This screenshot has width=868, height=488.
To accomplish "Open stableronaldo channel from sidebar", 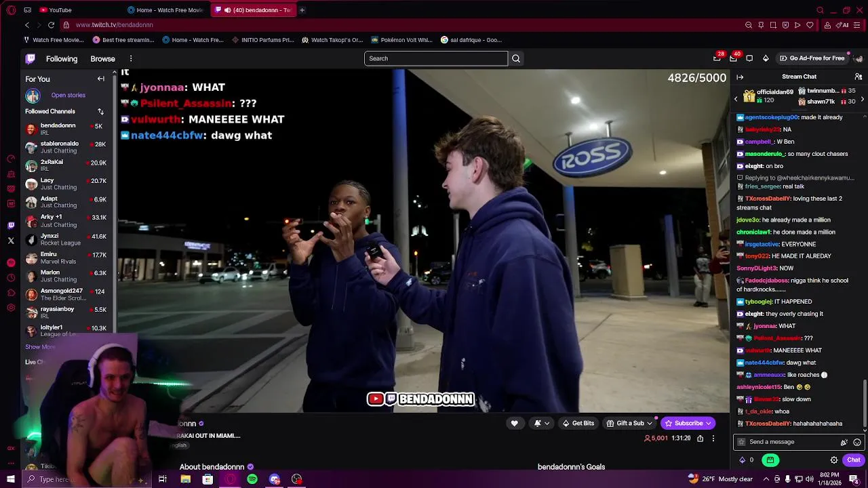I will point(66,147).
